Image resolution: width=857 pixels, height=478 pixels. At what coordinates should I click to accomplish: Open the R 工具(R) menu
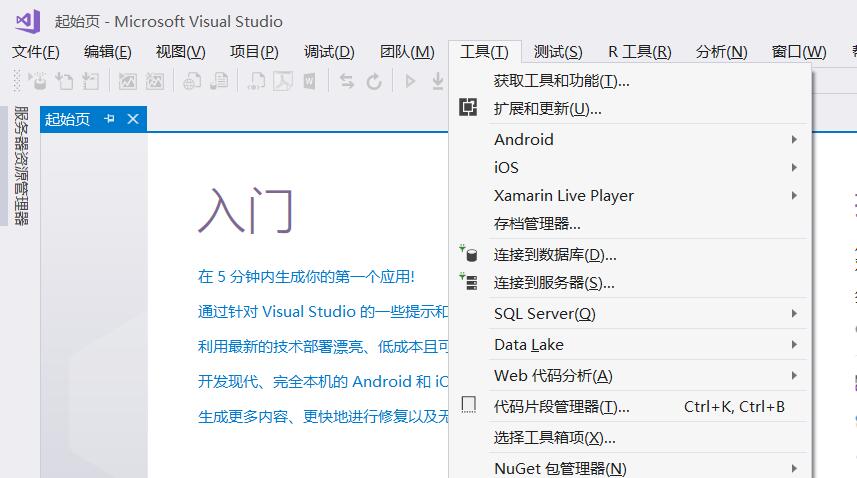[x=639, y=52]
